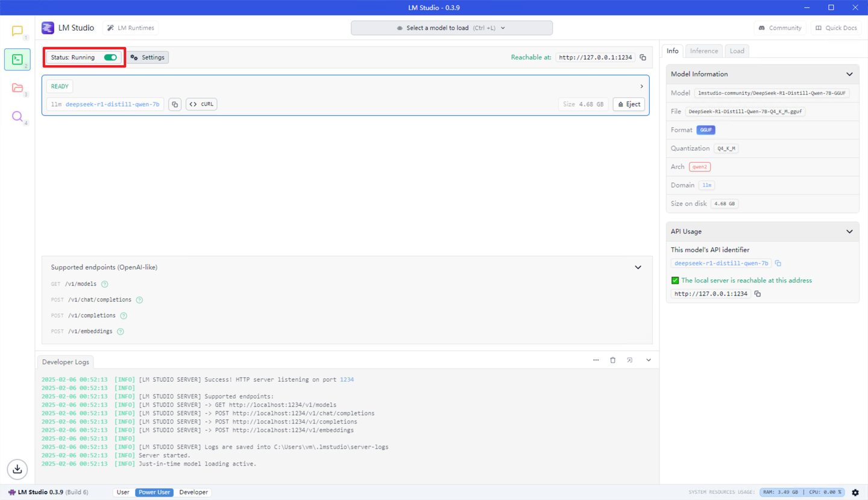The image size is (868, 500).
Task: Copy the Reachable at server address
Action: pyautogui.click(x=643, y=57)
